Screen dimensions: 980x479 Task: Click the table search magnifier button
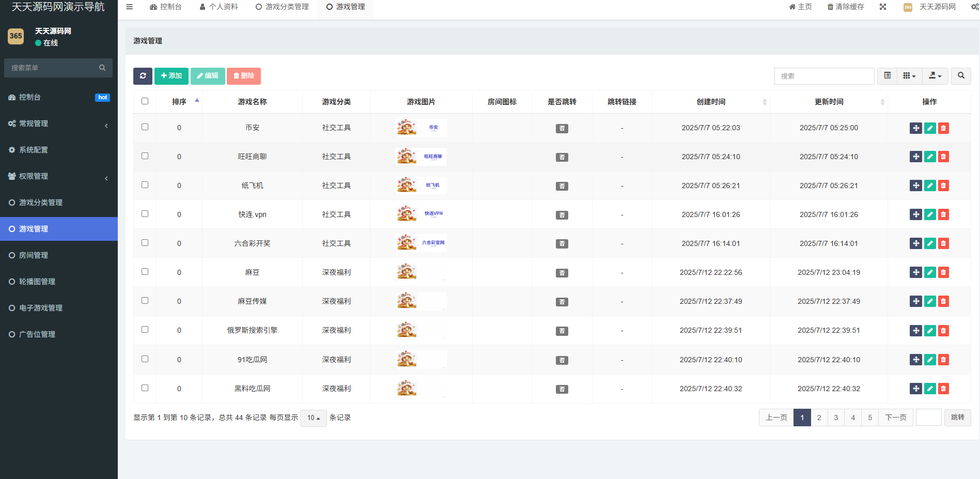pyautogui.click(x=961, y=76)
